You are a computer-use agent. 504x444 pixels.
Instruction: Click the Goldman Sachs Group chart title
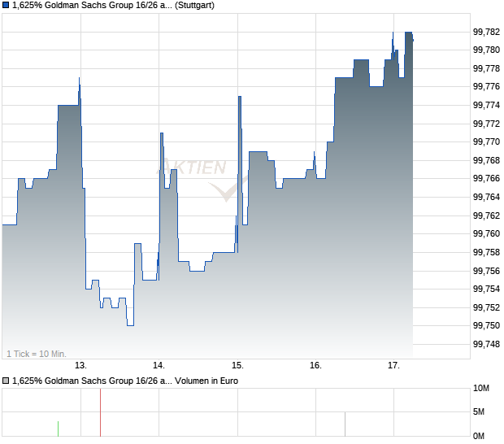113,6
